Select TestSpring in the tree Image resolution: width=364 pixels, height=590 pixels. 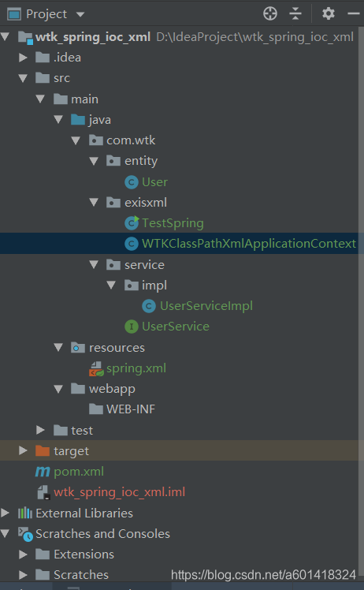tap(173, 223)
